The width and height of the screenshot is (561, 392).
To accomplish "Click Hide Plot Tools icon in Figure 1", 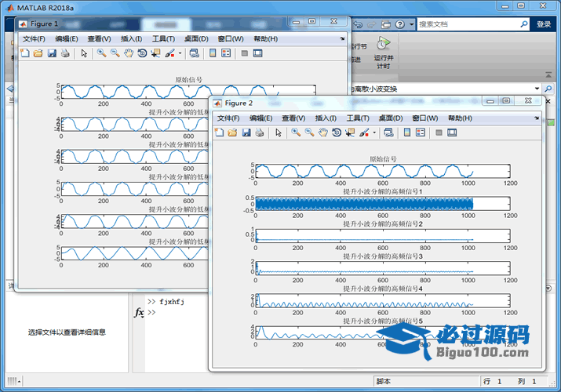I will click(x=244, y=53).
